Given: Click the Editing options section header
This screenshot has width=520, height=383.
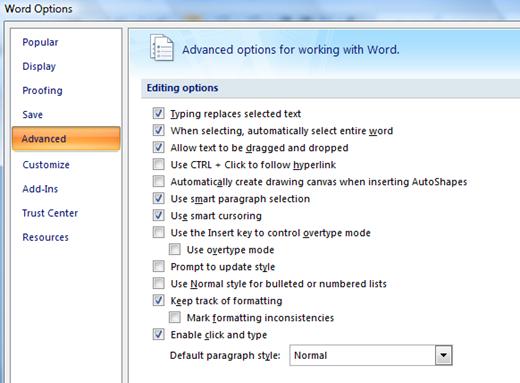Looking at the screenshot, I should [x=182, y=88].
